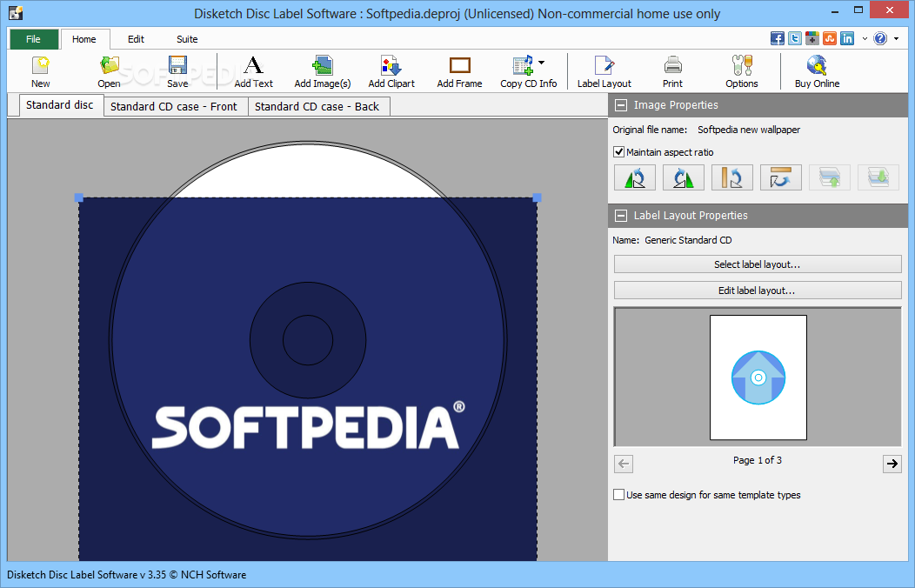Image resolution: width=915 pixels, height=588 pixels.
Task: Click the bring layer forward icon
Action: click(829, 177)
